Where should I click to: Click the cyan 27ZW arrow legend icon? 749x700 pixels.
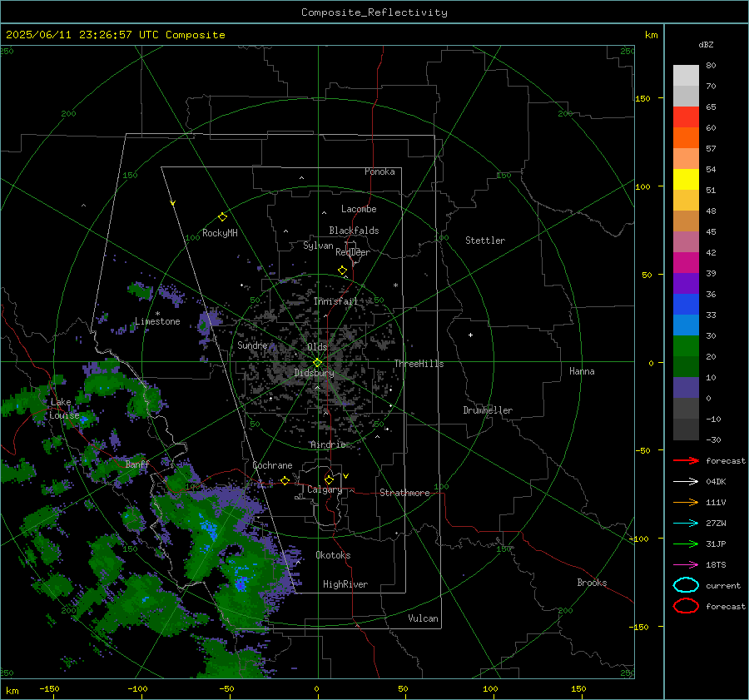click(686, 524)
